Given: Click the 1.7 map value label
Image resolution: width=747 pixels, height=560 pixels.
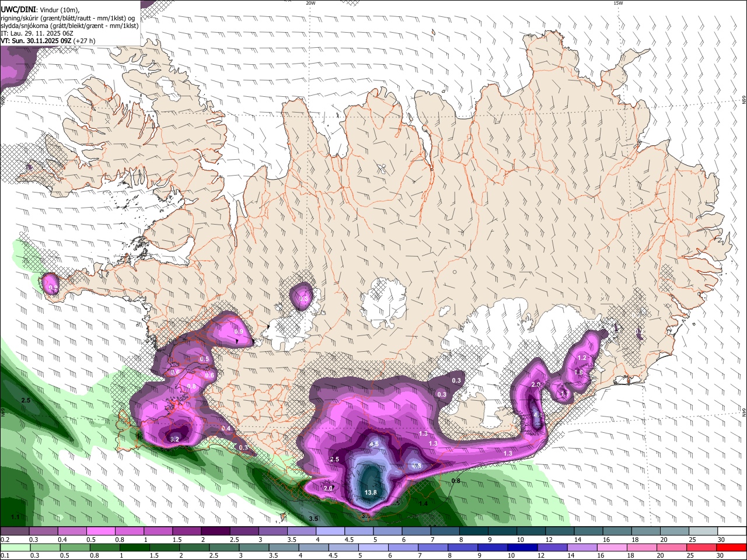Looking at the screenshot, I should coord(564,394).
